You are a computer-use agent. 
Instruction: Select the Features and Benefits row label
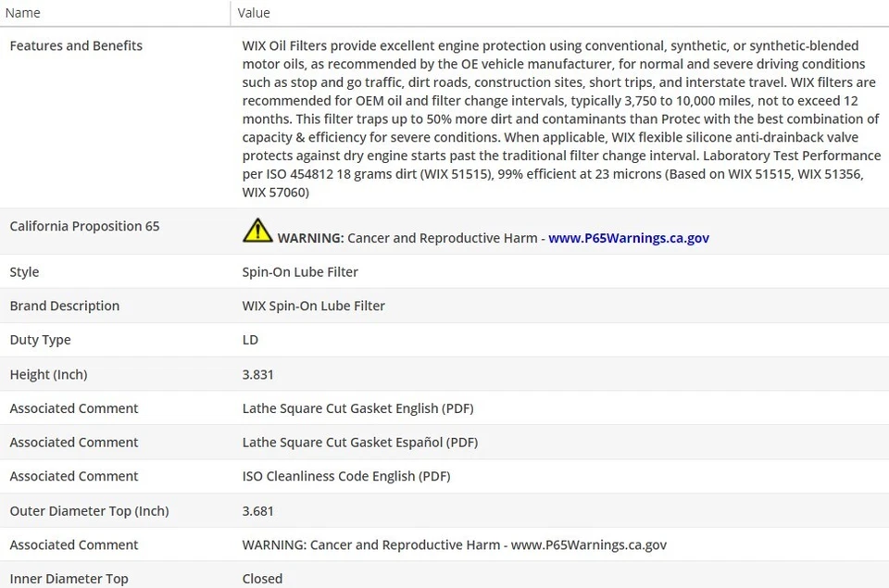76,45
